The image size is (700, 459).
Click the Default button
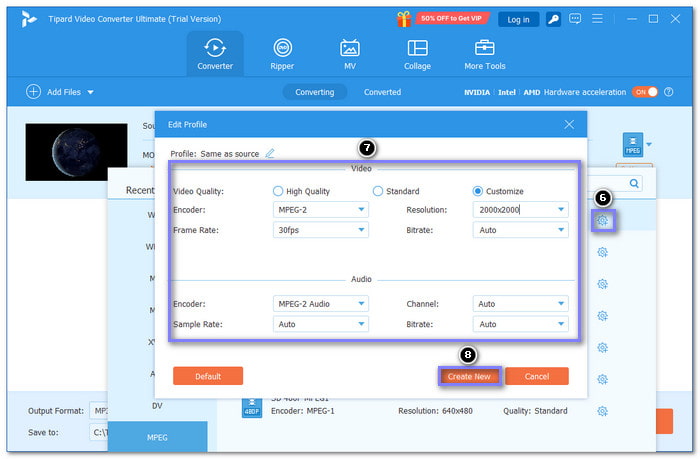point(208,376)
